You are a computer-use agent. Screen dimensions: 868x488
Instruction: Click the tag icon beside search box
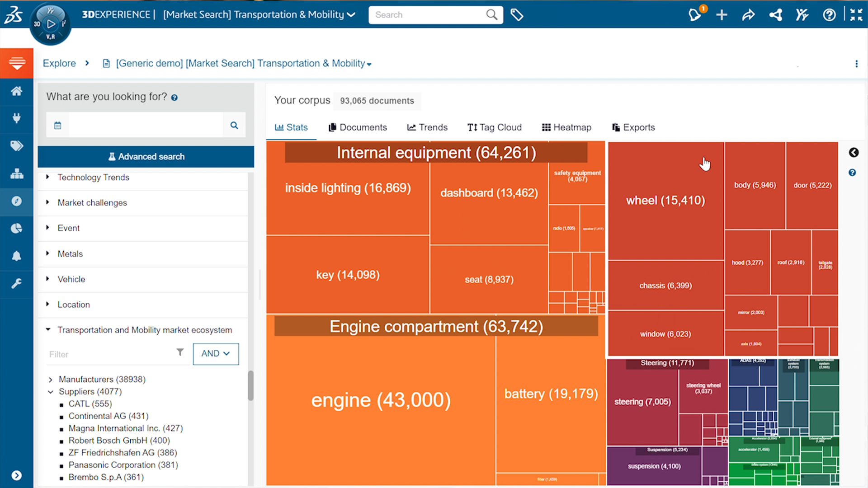pyautogui.click(x=517, y=15)
